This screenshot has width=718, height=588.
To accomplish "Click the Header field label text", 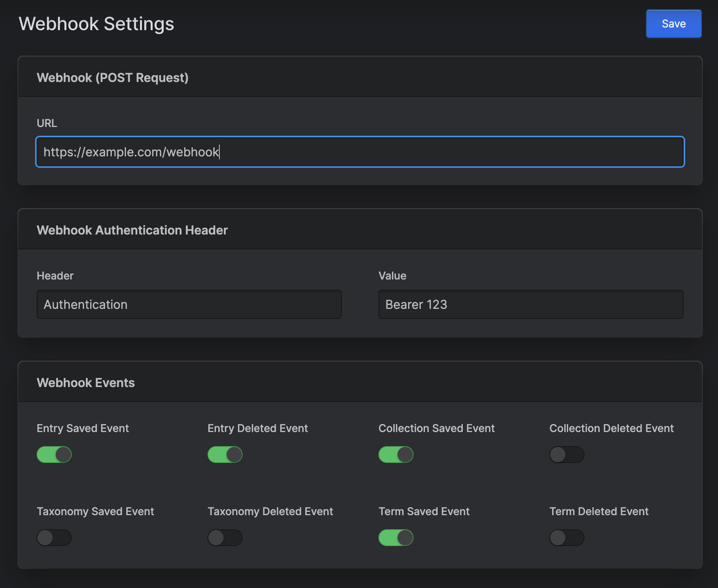I will pos(55,276).
